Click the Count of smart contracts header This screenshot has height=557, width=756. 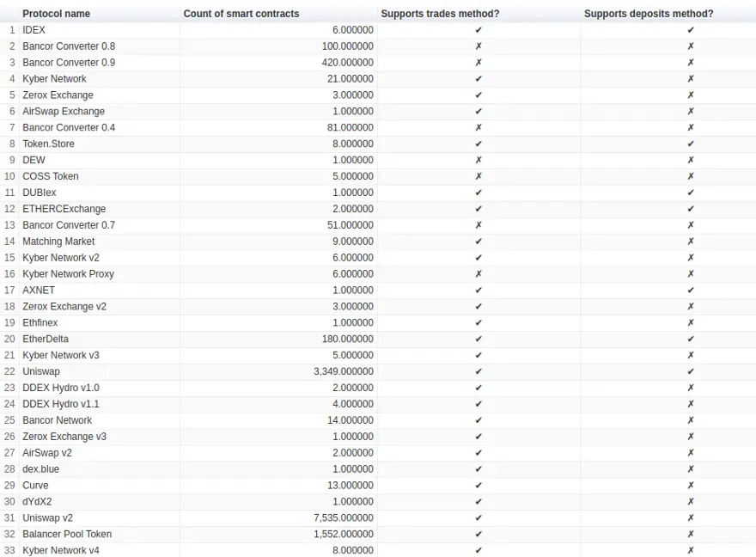241,14
